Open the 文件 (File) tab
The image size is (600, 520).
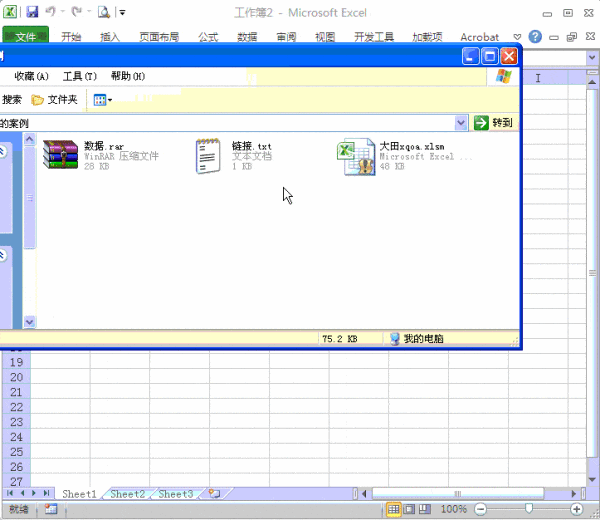pyautogui.click(x=26, y=36)
